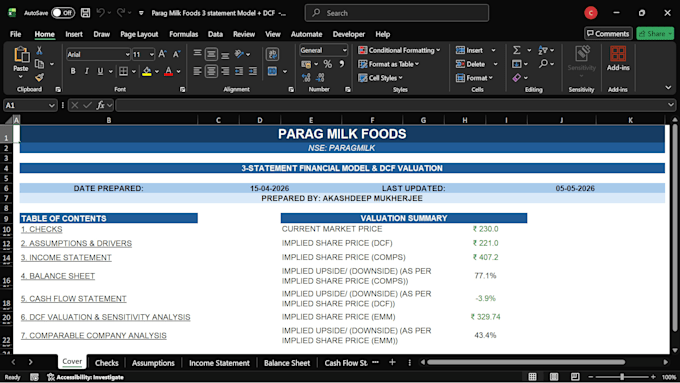Open the General number format dropdown
Viewport: 680px width, 383px height.
tap(344, 50)
